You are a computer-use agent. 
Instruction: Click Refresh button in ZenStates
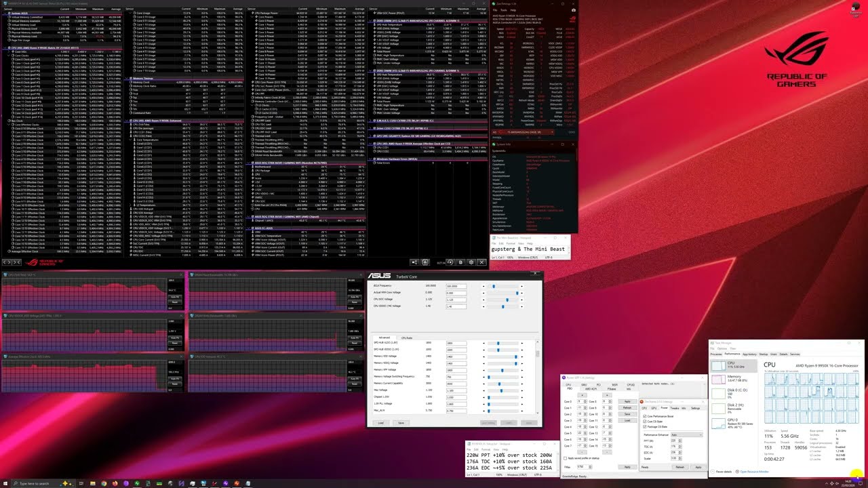[680, 467]
